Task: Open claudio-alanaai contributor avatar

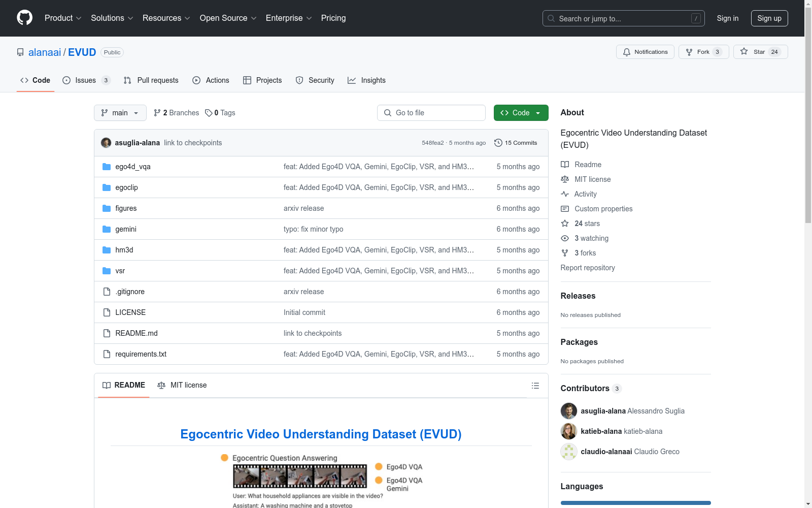Action: pos(569,452)
